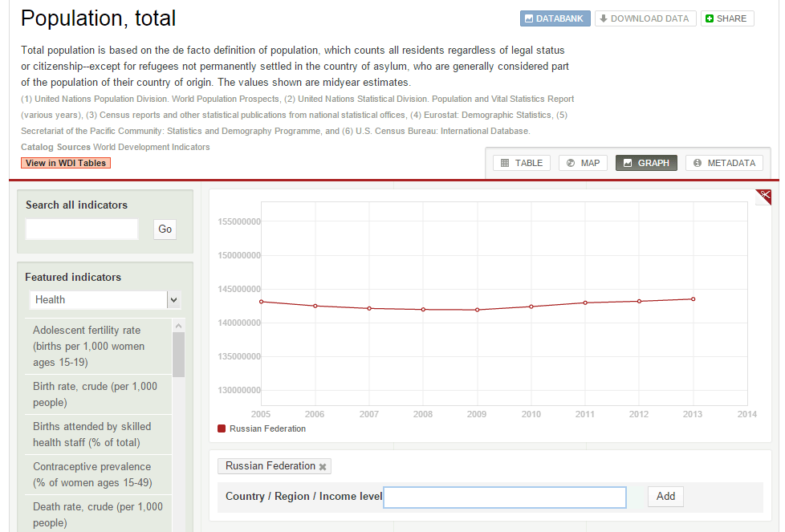
Task: Click the 2013 data point on the graph
Action: 693,299
